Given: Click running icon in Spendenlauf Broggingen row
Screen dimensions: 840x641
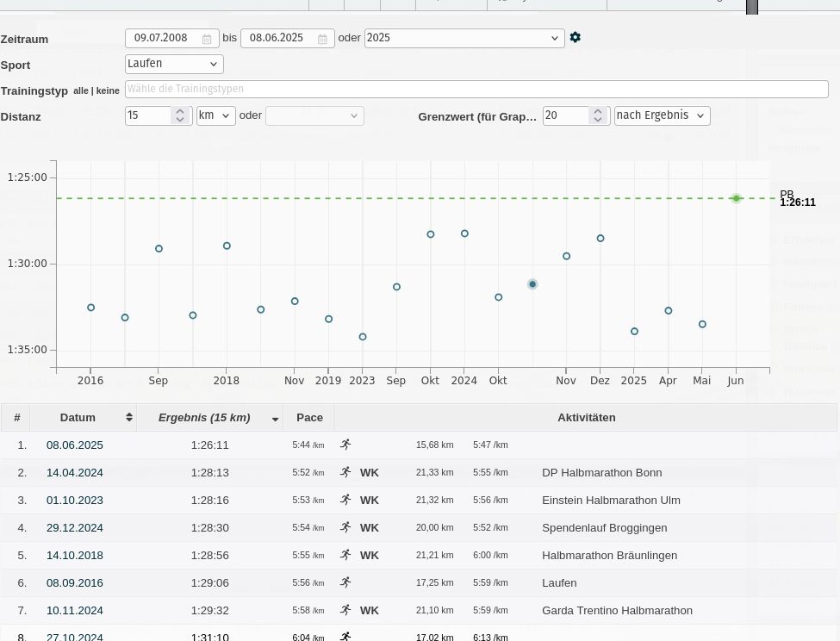Looking at the screenshot, I should point(345,527).
